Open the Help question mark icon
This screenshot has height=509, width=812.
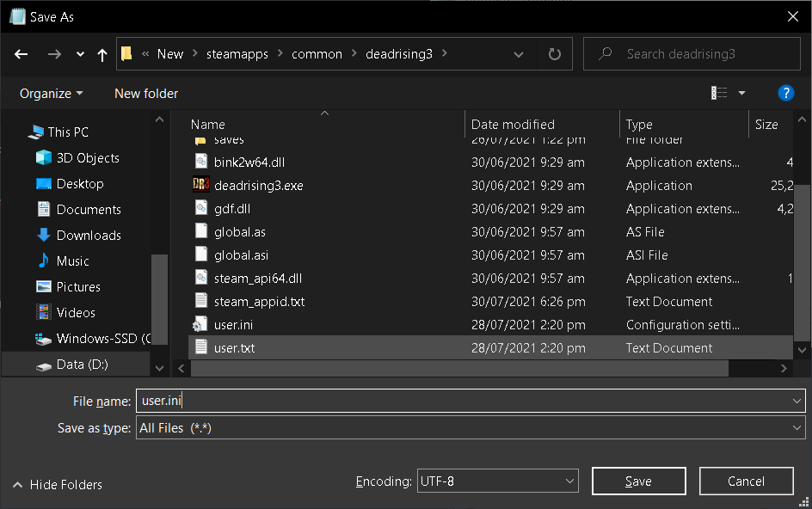784,93
